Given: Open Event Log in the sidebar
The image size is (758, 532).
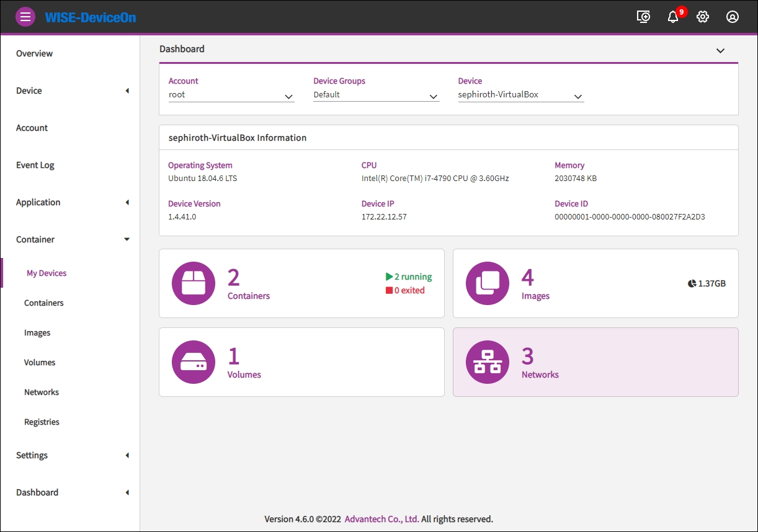Looking at the screenshot, I should 35,165.
